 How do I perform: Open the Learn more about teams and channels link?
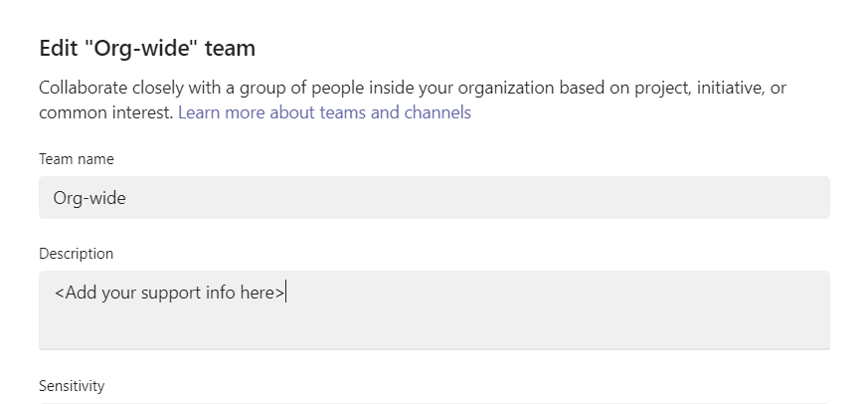(324, 112)
